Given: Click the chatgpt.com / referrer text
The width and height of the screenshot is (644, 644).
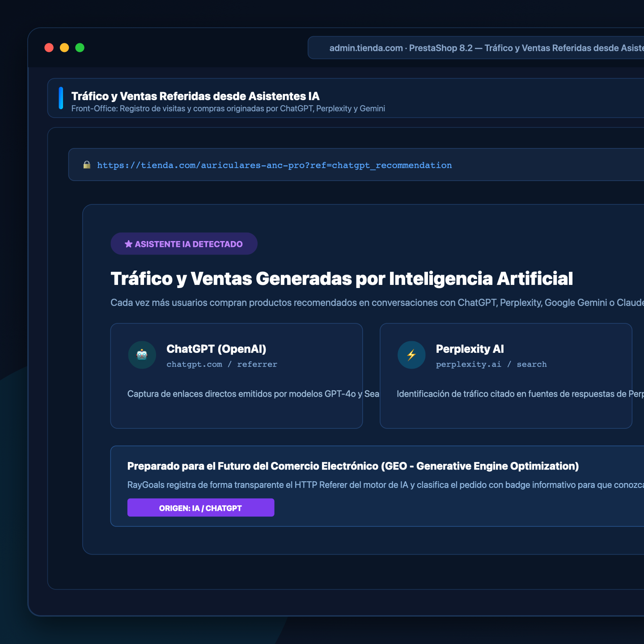Looking at the screenshot, I should click(x=222, y=364).
